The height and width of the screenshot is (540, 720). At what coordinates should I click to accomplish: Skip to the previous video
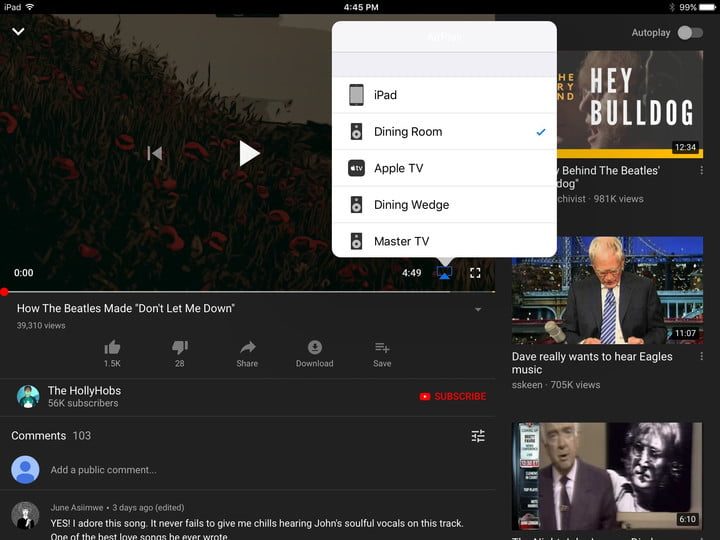click(155, 153)
